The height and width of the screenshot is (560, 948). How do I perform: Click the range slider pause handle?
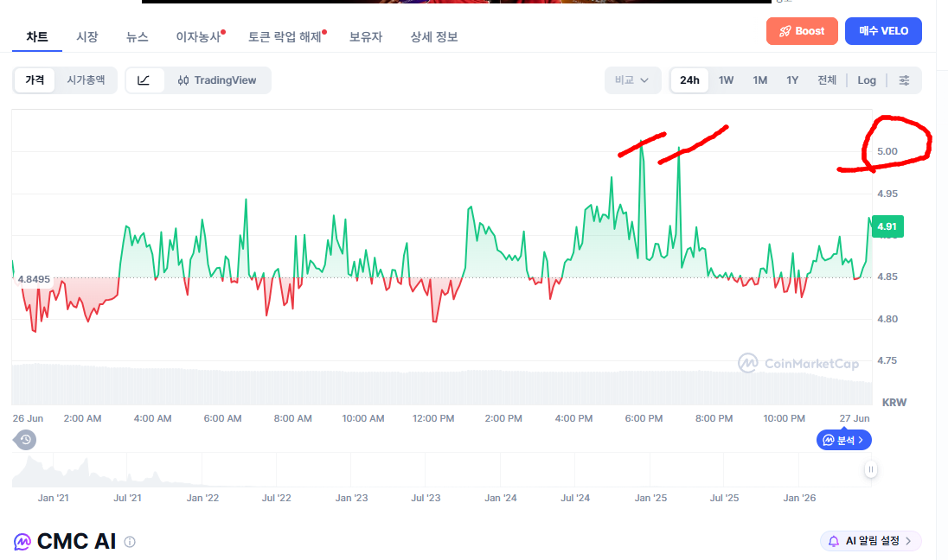871,469
